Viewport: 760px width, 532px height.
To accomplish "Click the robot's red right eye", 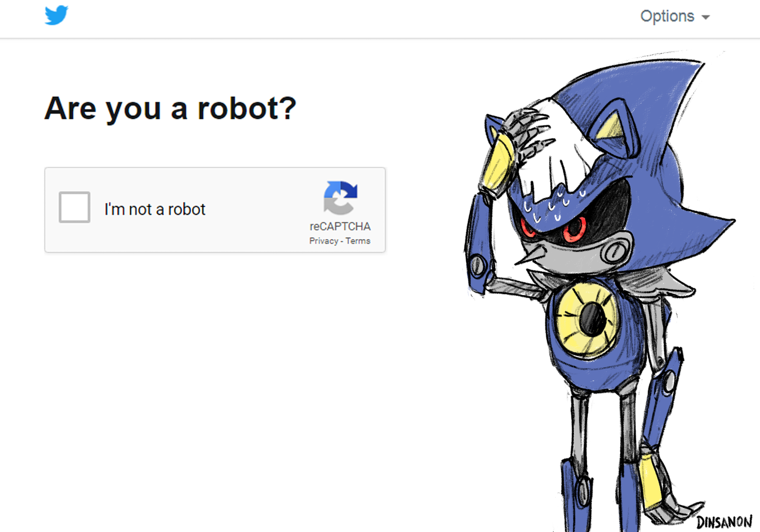I will [528, 228].
